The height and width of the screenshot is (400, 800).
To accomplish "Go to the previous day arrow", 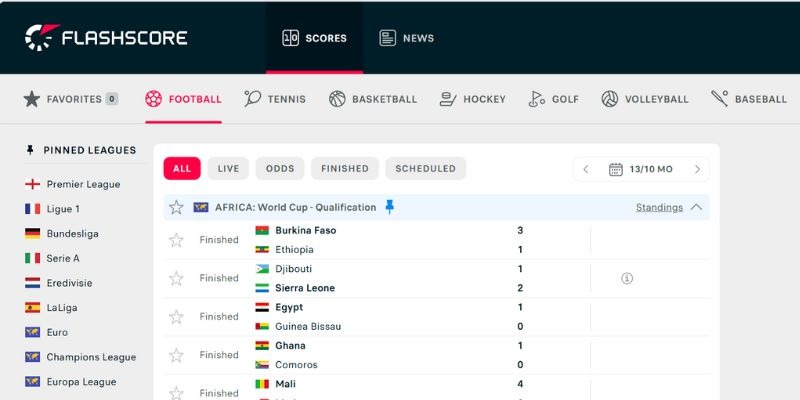I will (586, 169).
